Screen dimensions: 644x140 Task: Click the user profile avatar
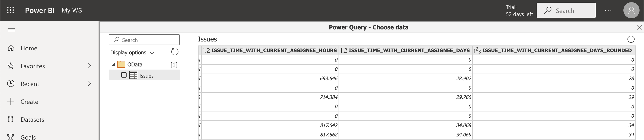click(x=631, y=10)
